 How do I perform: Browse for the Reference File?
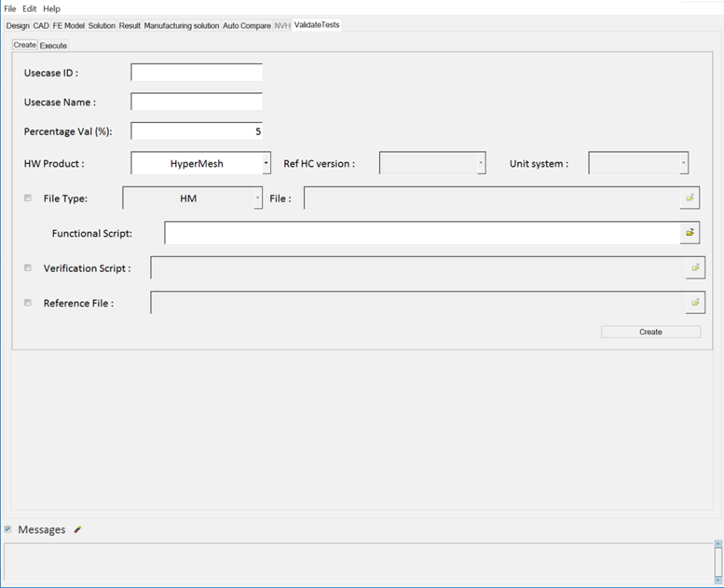pyautogui.click(x=695, y=303)
